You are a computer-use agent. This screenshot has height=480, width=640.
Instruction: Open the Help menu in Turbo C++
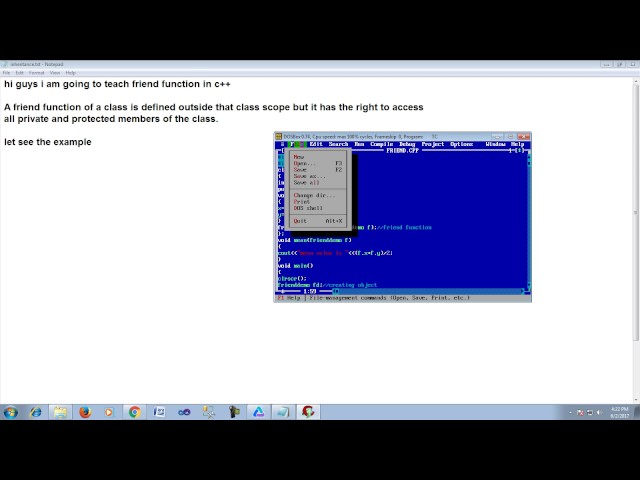click(x=517, y=144)
